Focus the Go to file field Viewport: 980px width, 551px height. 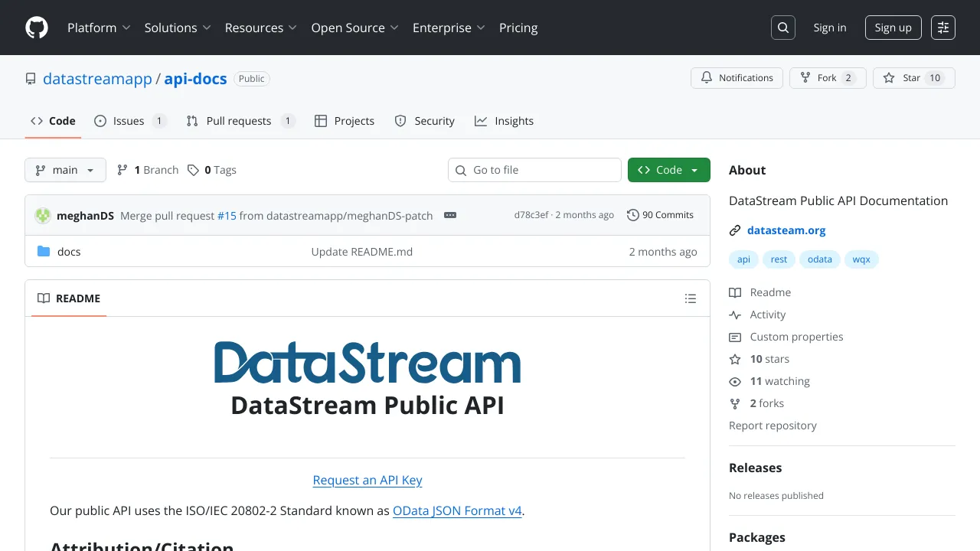[534, 170]
